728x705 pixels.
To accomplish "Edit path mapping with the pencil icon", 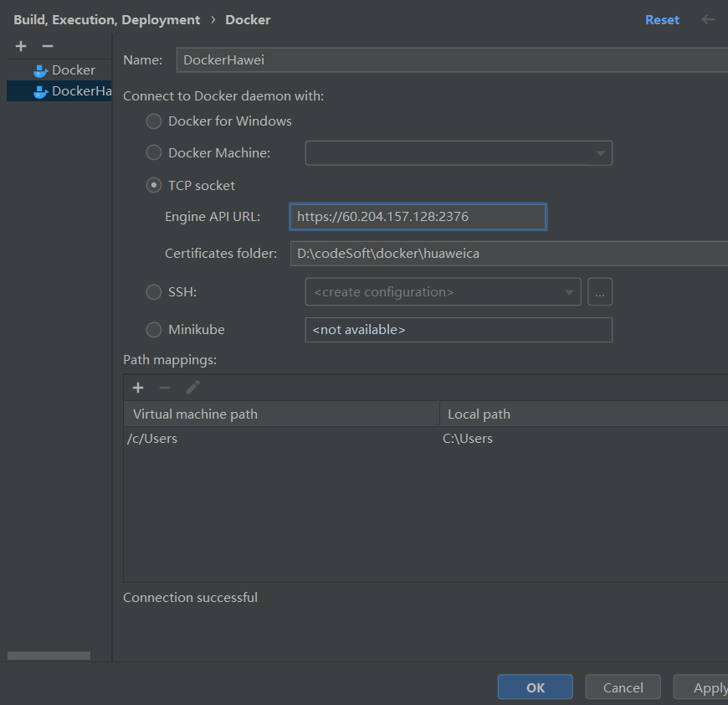I will click(192, 388).
